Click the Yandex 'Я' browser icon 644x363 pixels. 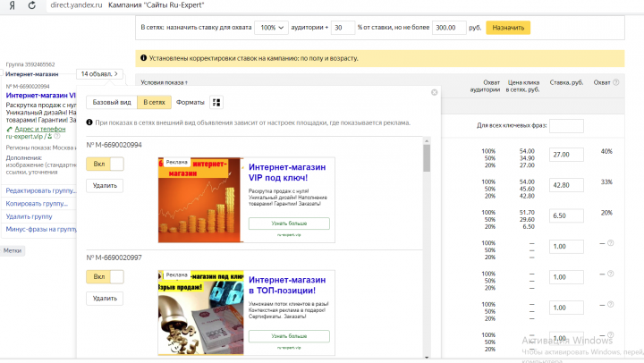pos(13,5)
